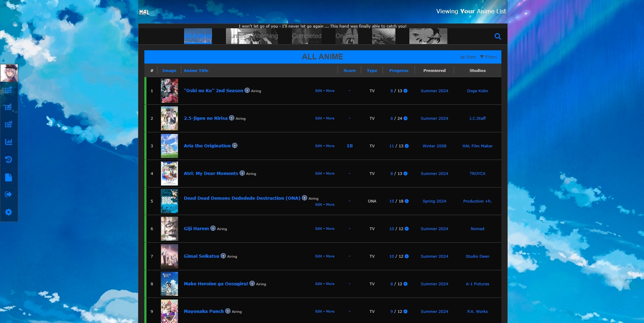Switch to the Completed tab
644x323 pixels.
306,36
